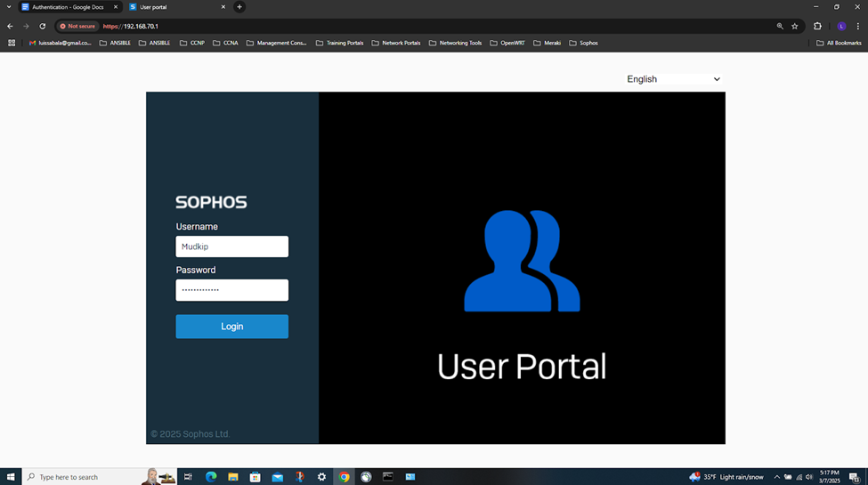This screenshot has height=485, width=868.
Task: Click the Login button
Action: (232, 326)
